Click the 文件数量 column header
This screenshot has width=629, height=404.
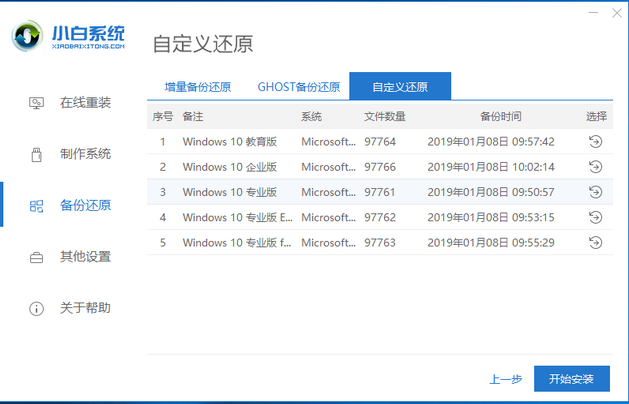(385, 117)
